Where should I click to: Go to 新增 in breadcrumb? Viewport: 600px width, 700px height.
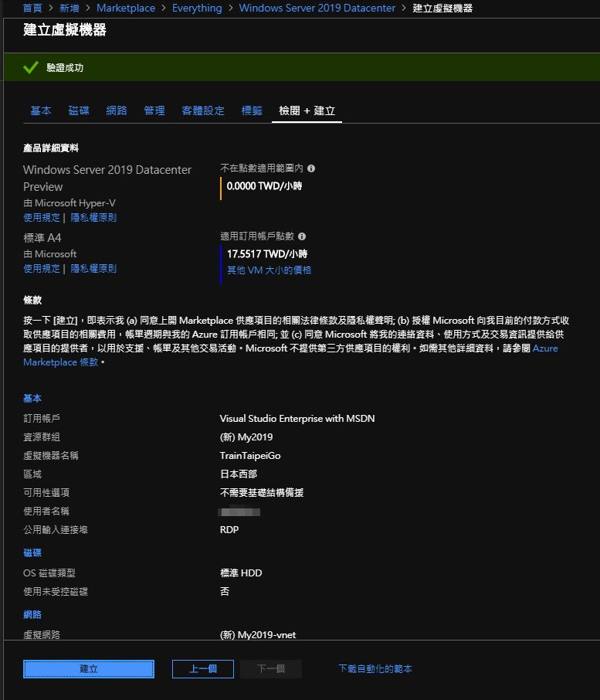click(69, 8)
